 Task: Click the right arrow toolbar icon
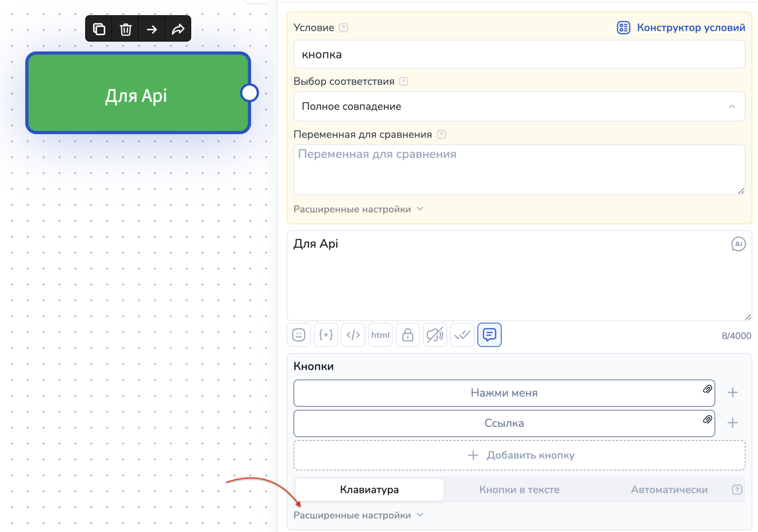pyautogui.click(x=152, y=29)
